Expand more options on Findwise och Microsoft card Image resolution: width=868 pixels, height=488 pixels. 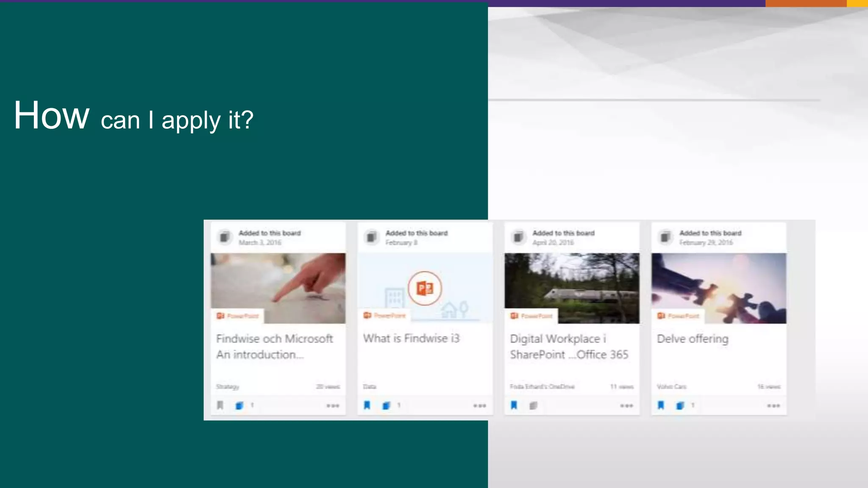(x=333, y=406)
